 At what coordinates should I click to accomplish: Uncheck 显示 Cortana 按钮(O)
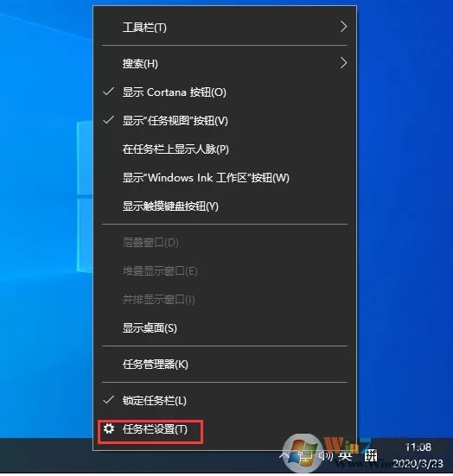pos(225,92)
